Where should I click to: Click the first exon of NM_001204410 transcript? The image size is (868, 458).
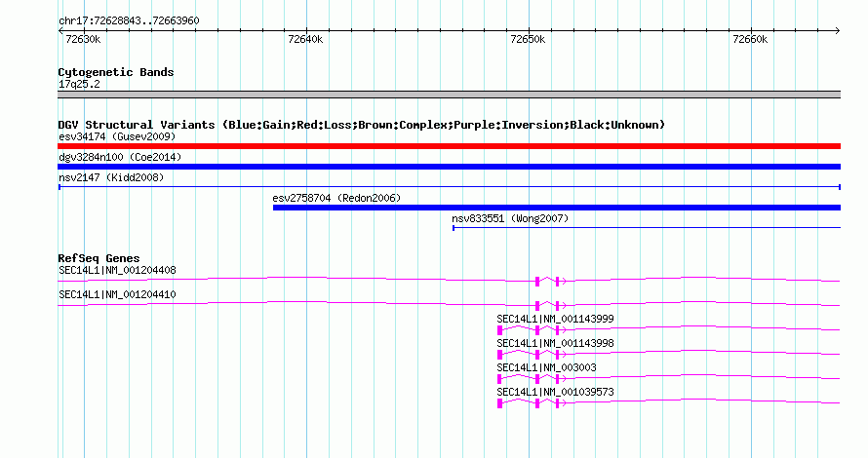[x=537, y=306]
